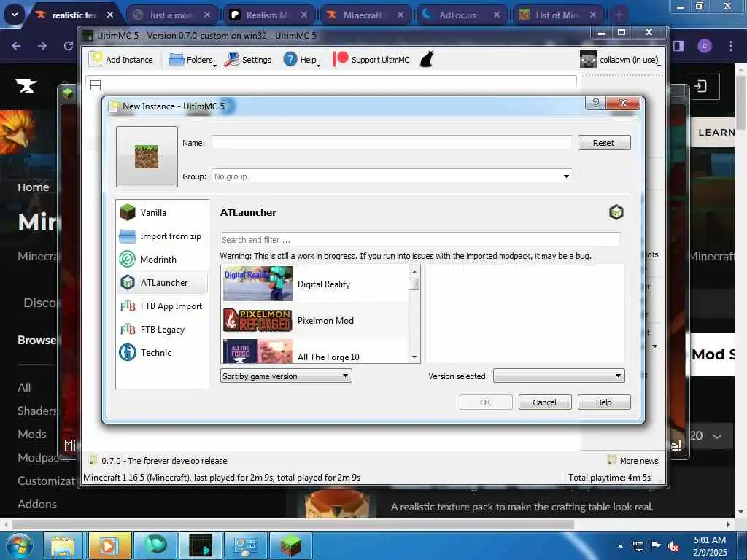Click the Digital Reality thumbnail image

click(258, 284)
